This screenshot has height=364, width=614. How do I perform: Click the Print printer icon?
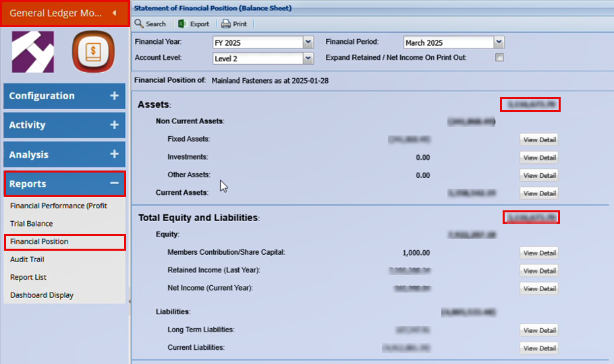(x=225, y=24)
